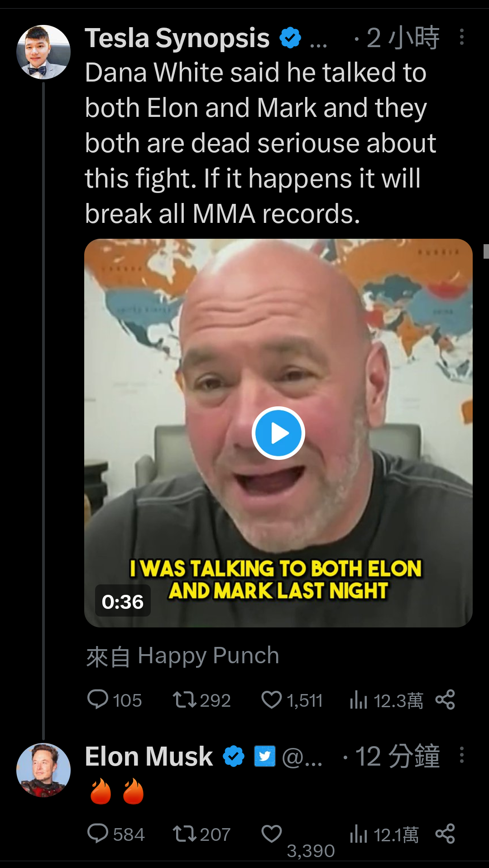This screenshot has width=489, height=868.
Task: Open the Elon Musk account name
Action: pos(149,757)
